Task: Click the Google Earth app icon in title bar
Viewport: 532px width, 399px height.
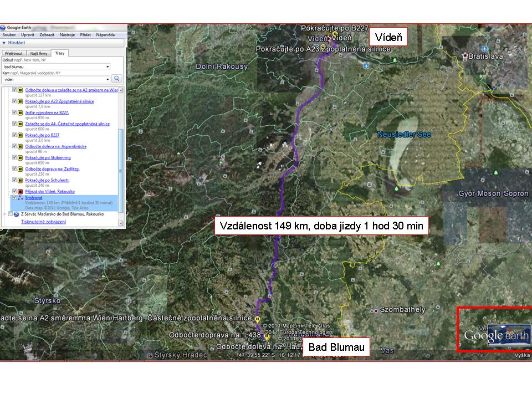Action: [3, 28]
